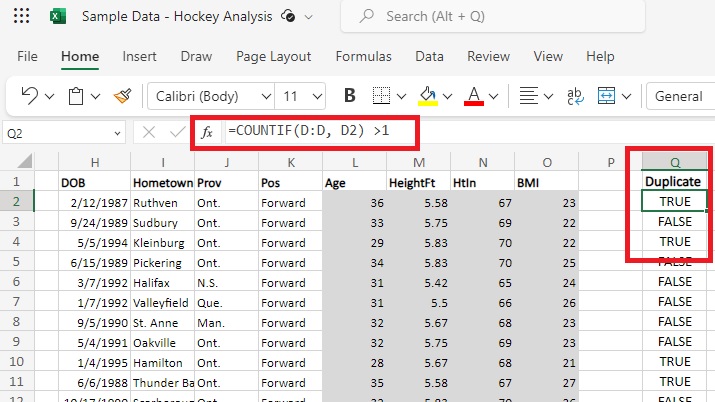Click the Search box
The width and height of the screenshot is (715, 402).
493,16
